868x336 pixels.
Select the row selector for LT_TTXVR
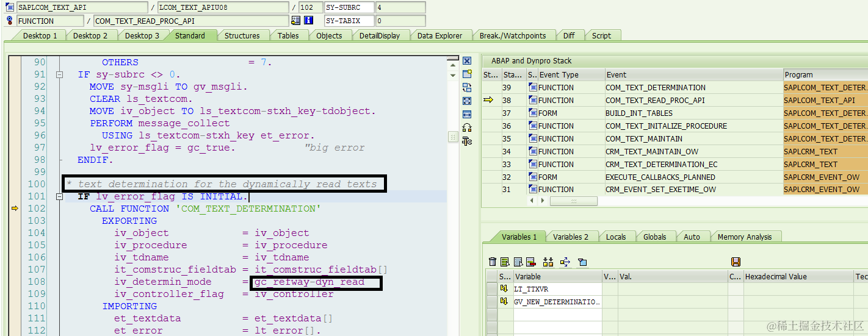(x=492, y=288)
